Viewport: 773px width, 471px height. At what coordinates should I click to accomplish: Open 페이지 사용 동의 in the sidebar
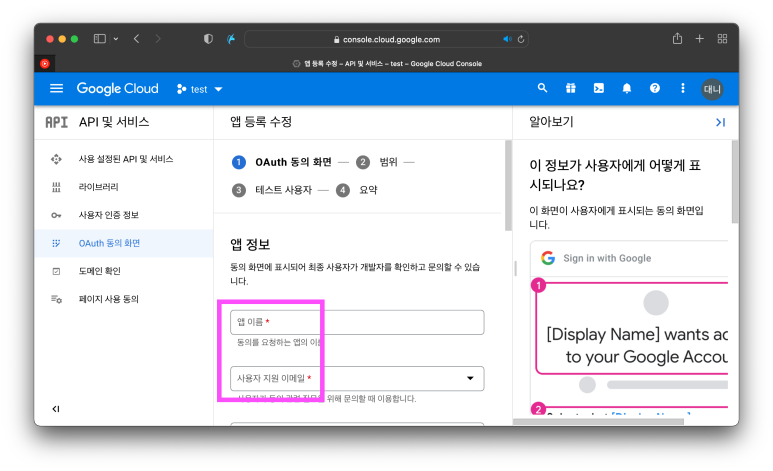(x=123, y=299)
